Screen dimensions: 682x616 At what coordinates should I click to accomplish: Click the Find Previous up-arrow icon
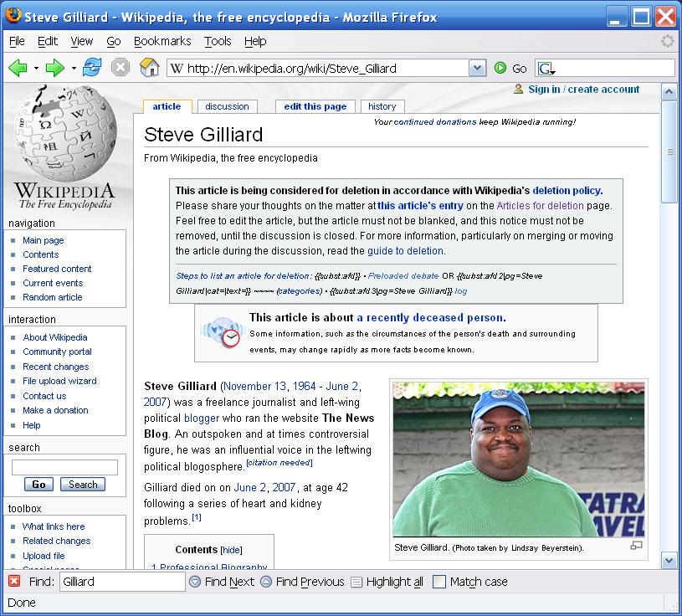point(266,582)
